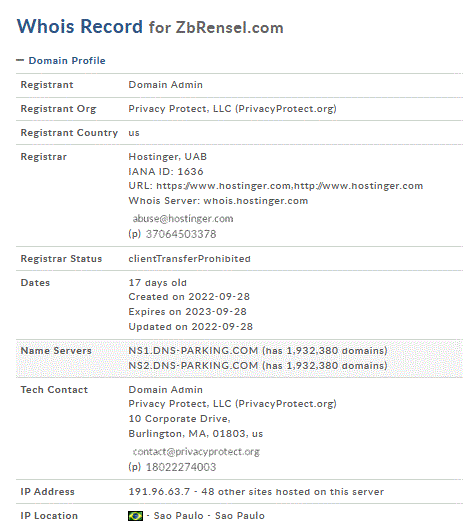This screenshot has width=463, height=527.
Task: Click tech contact phone 18022274003
Action: [x=181, y=467]
